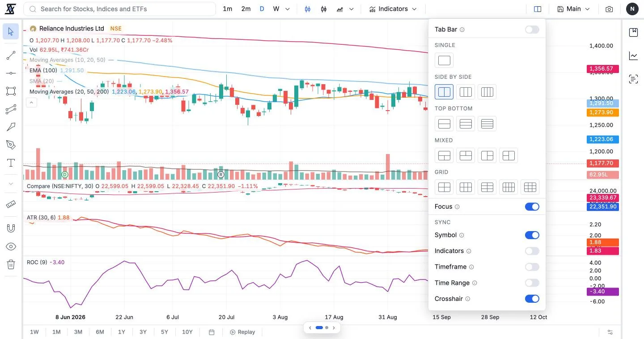Select the 1m timeframe
Viewport: 644px width, 339px height.
coord(228,9)
